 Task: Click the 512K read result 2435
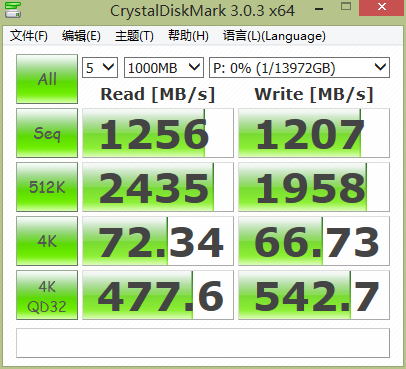point(158,187)
